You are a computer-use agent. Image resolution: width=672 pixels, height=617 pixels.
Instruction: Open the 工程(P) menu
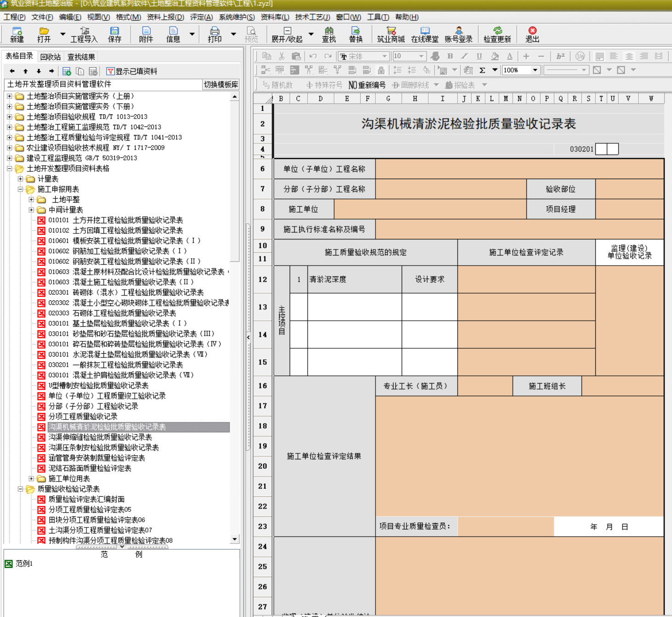click(x=14, y=17)
